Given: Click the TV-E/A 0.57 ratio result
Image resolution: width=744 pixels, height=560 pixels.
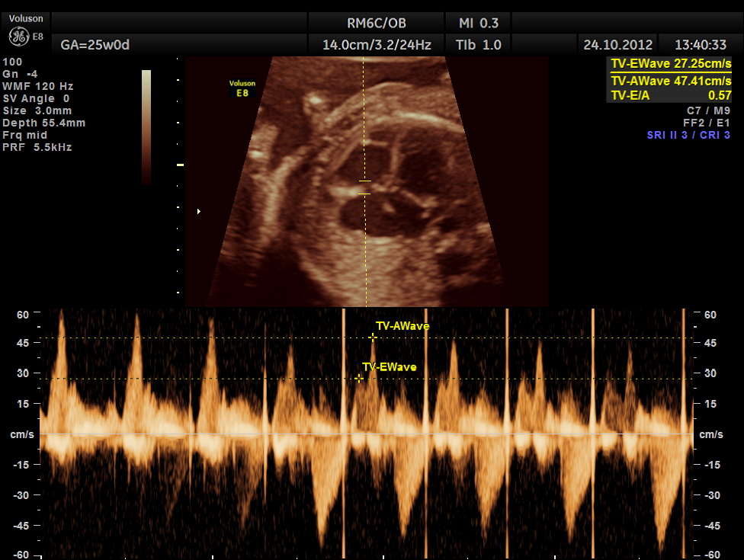Looking at the screenshot, I should tap(671, 95).
